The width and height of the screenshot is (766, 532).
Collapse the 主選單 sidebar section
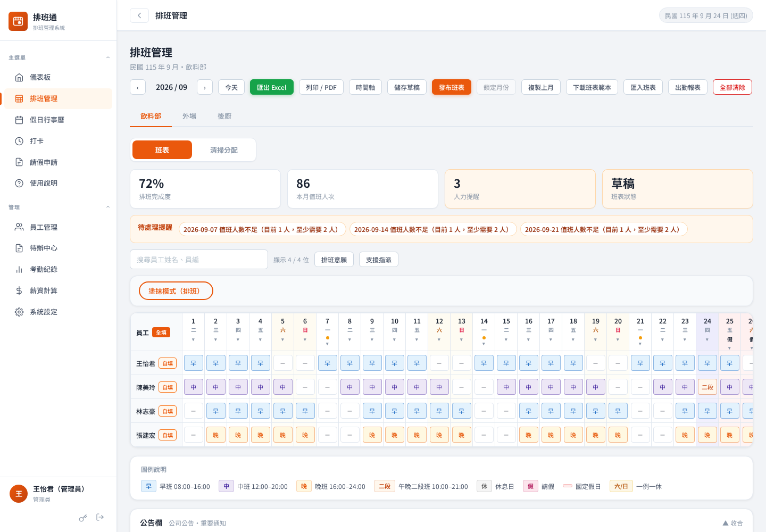click(x=108, y=57)
